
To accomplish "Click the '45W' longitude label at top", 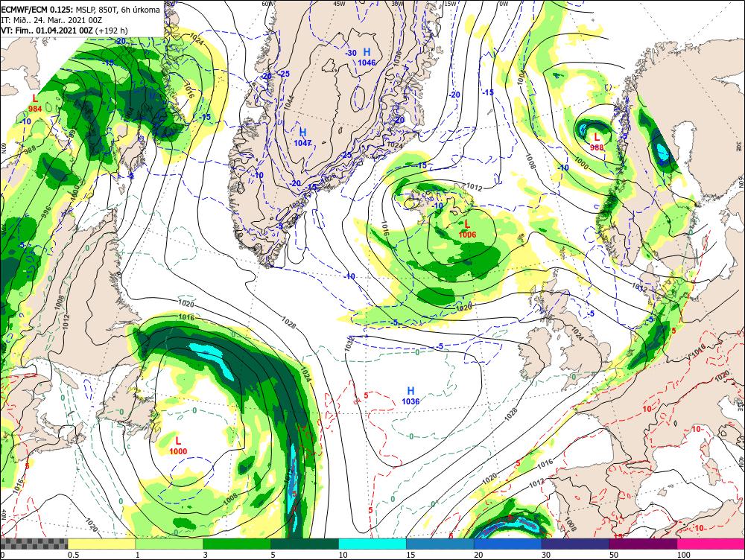I will click(x=339, y=4).
